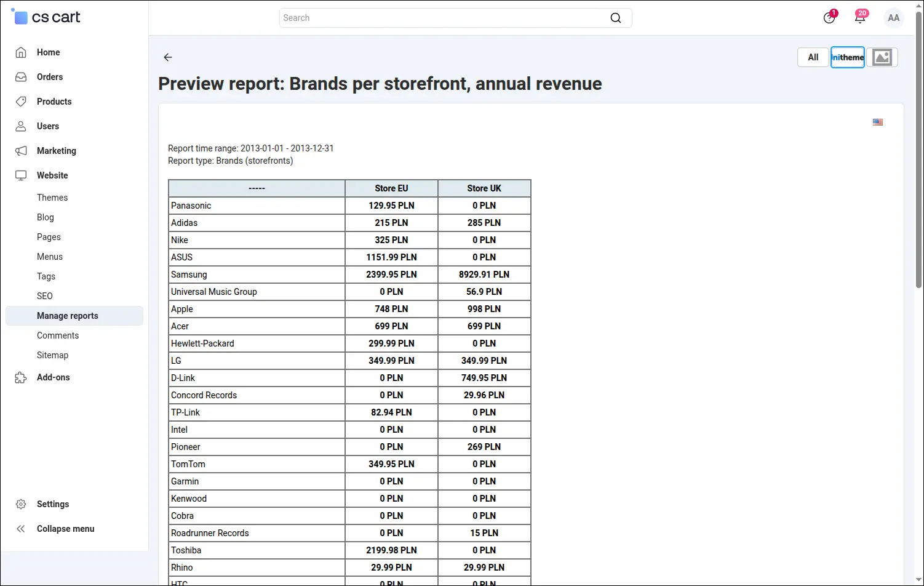Open the Orders menu item
The image size is (924, 586).
(50, 77)
